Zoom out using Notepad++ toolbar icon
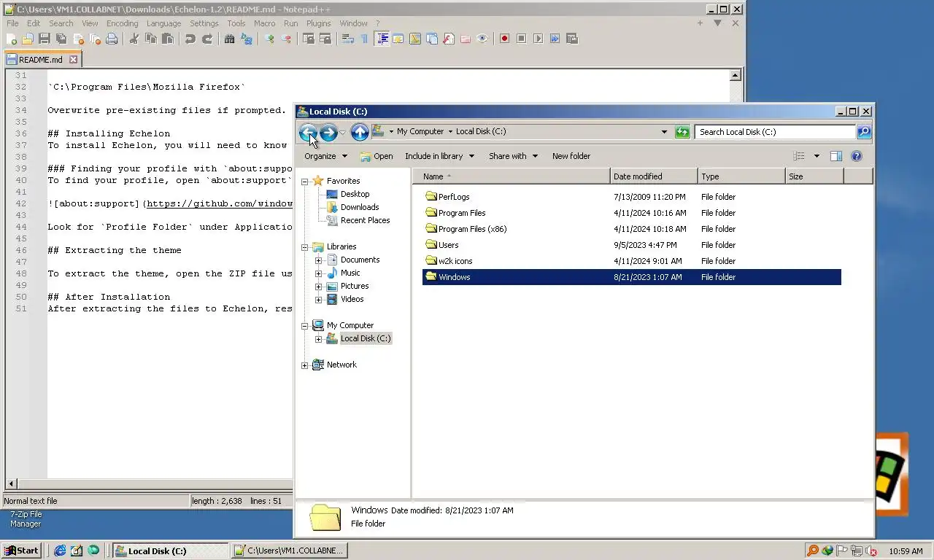934x560 pixels. pyautogui.click(x=286, y=39)
